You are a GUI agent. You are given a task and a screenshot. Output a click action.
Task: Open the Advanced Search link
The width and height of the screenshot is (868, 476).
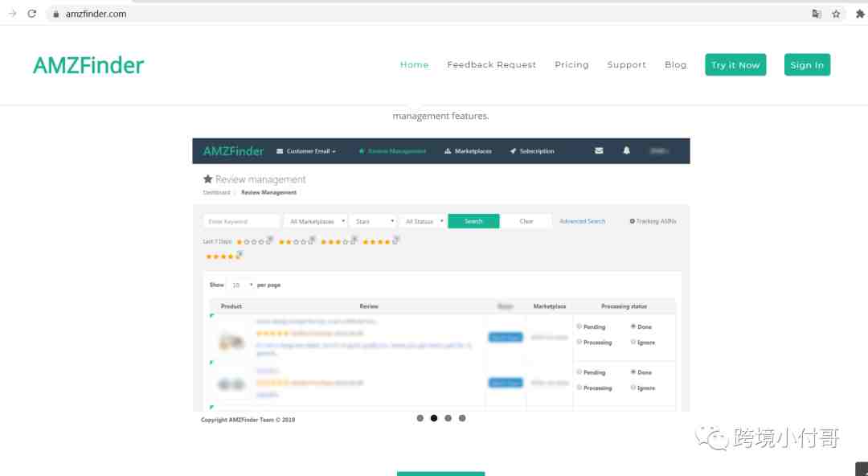[583, 221]
